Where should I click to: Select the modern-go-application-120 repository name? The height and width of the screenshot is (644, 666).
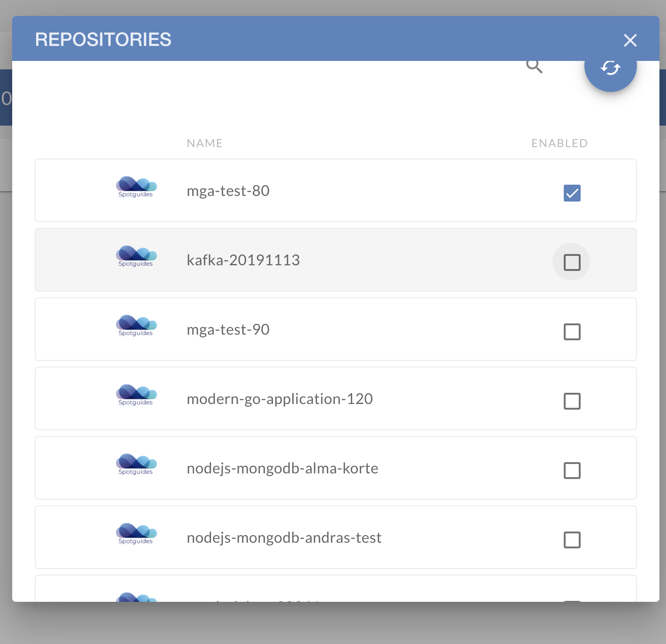[x=280, y=399]
